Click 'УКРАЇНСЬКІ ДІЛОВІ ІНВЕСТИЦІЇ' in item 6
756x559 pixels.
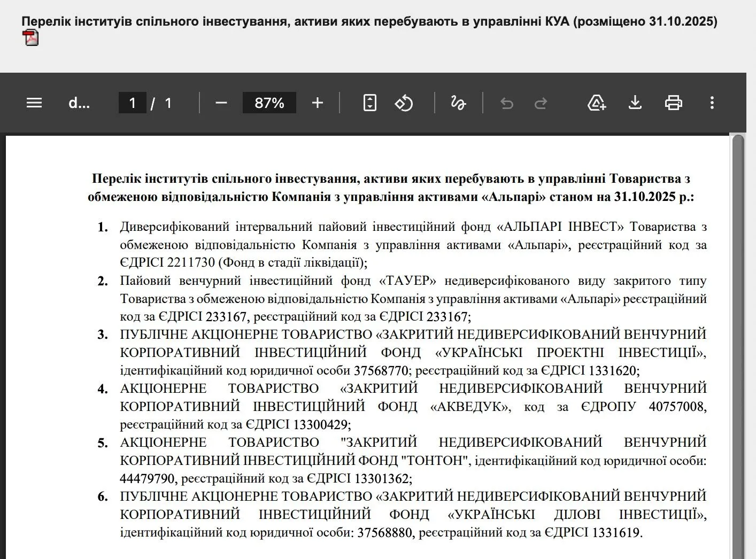[577, 515]
